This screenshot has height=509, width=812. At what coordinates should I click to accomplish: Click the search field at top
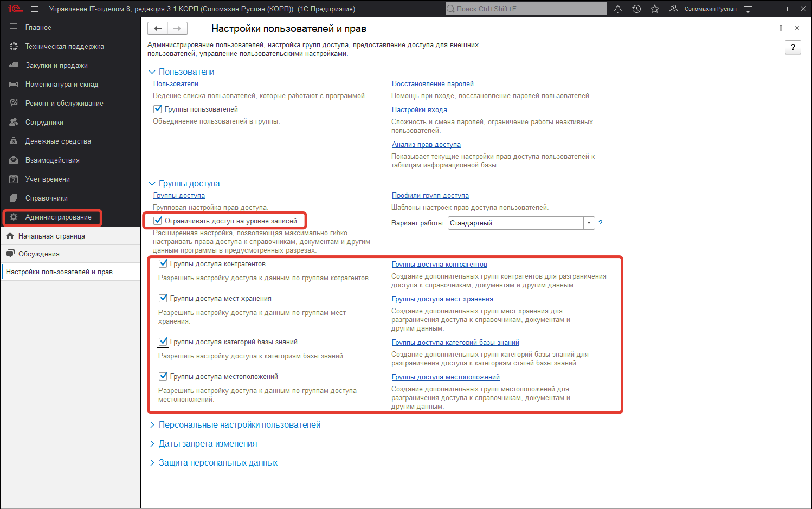tap(526, 9)
